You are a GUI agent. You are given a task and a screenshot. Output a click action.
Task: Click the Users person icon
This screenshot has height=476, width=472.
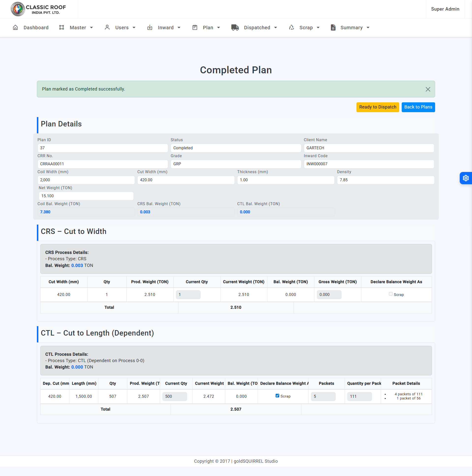coord(107,27)
